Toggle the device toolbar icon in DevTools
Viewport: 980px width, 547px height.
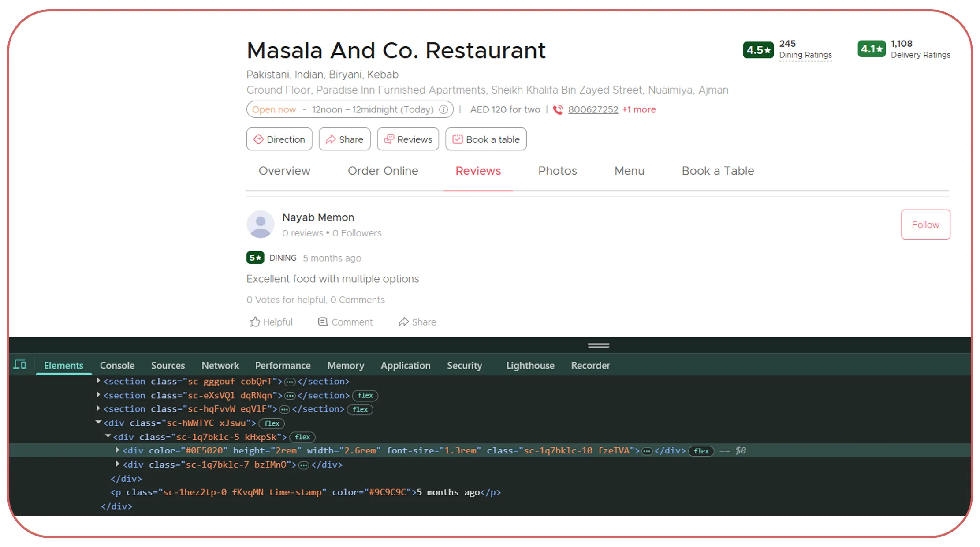coord(20,365)
